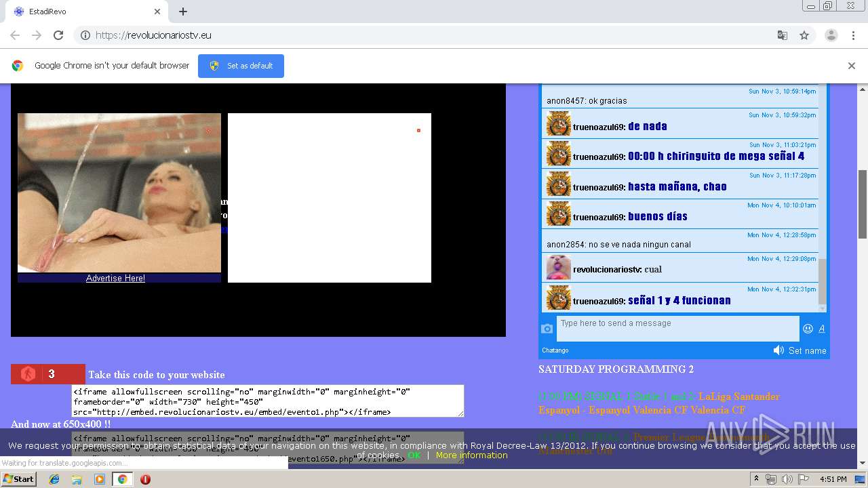Screen dimensions: 868x488
Task: Click the 'And now at 650x400 !!' text
Action: [61, 424]
